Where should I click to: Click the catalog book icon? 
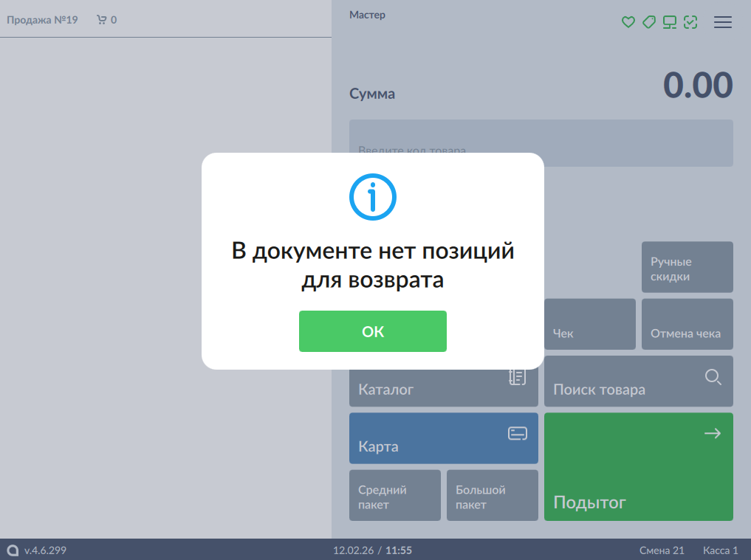click(x=518, y=376)
